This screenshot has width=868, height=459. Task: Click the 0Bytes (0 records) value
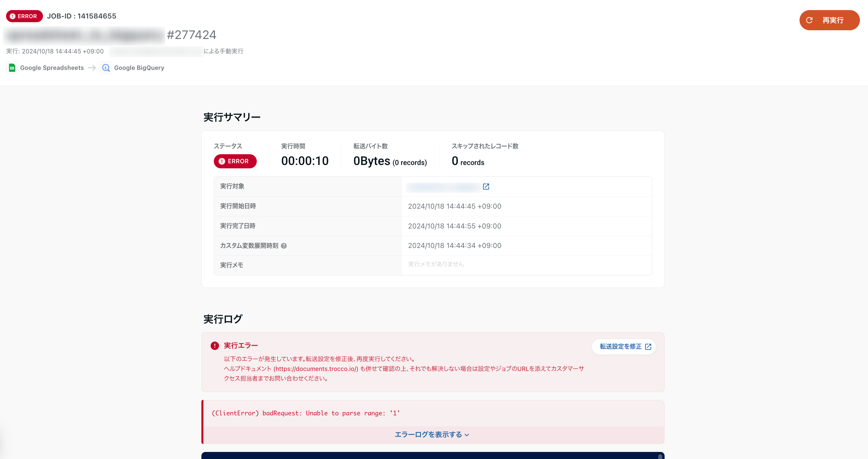click(390, 161)
